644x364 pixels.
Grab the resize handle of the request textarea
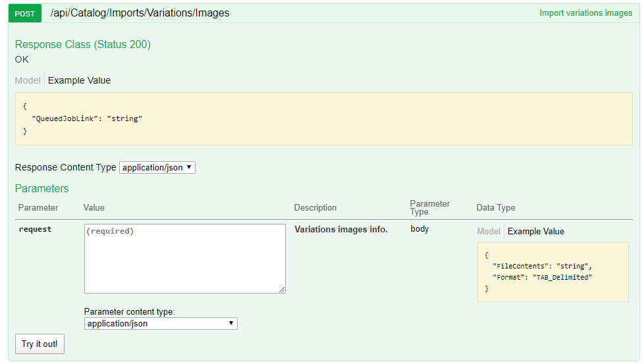click(x=282, y=290)
